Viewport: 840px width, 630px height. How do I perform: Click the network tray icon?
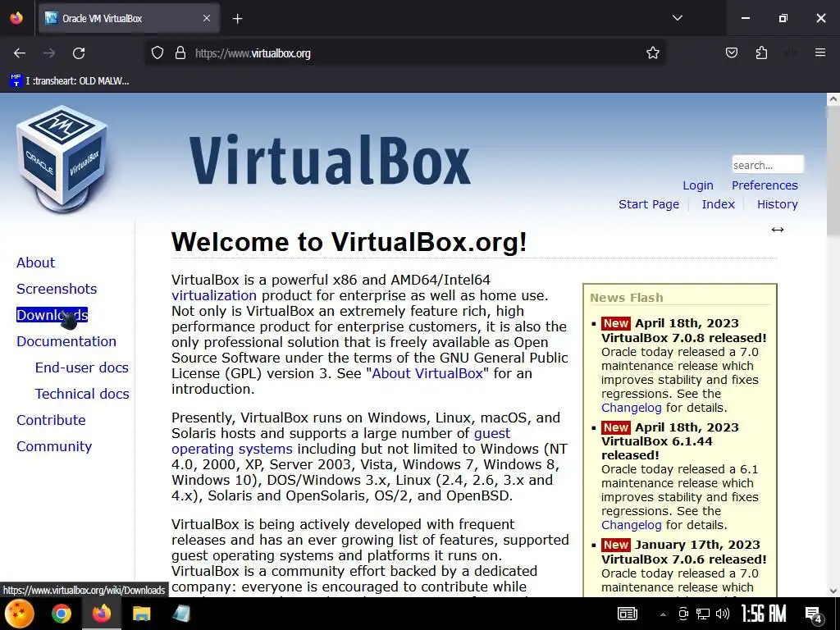(702, 614)
